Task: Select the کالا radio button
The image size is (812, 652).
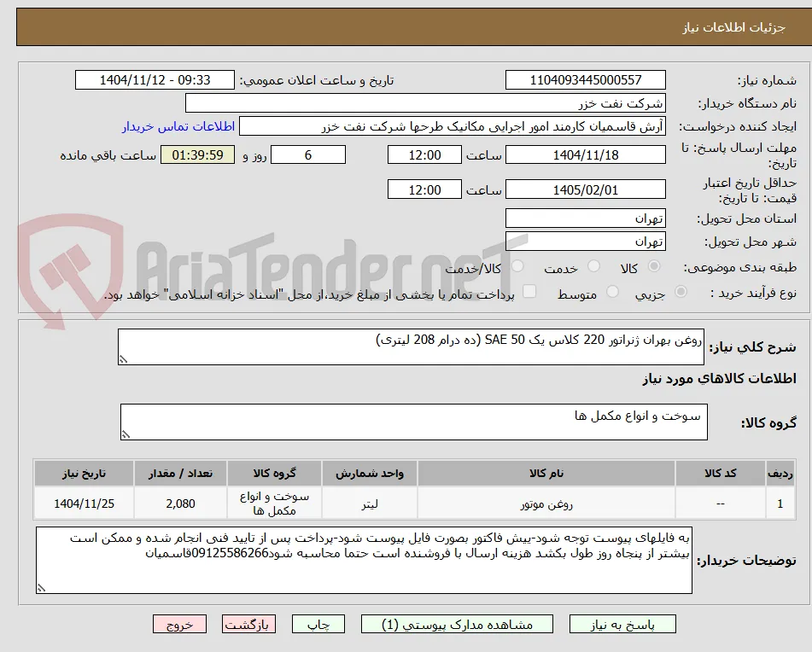Action: point(654,266)
